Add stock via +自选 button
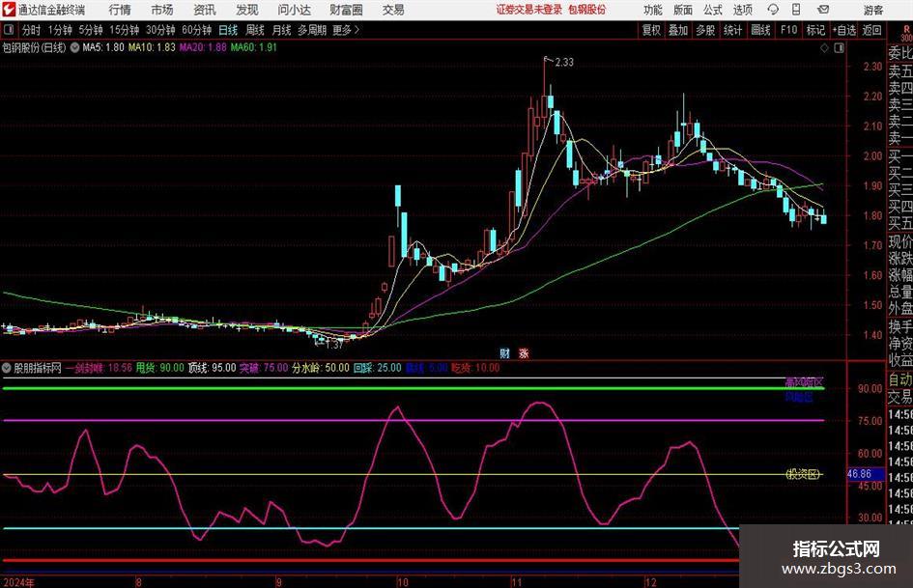913x588 pixels. (844, 30)
